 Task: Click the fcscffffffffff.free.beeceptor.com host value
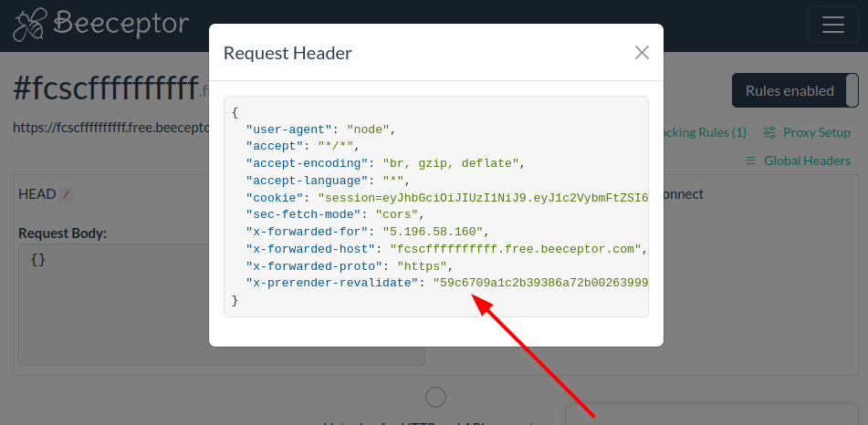point(516,249)
